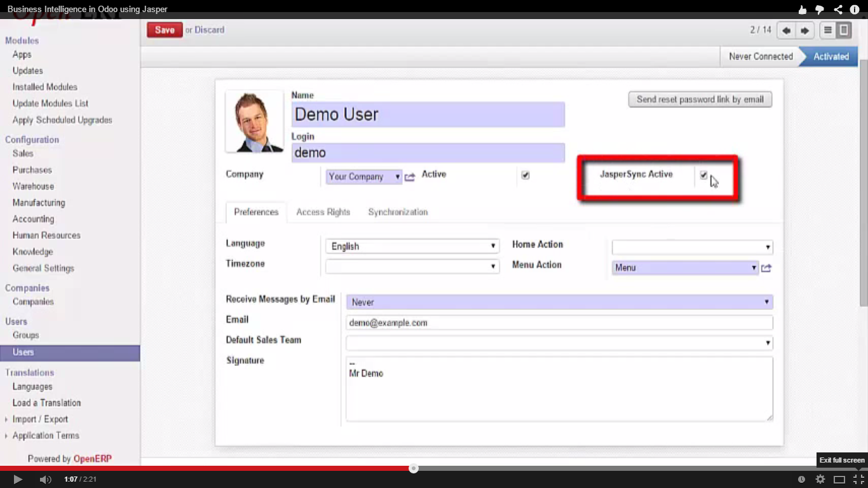Open Accounting configuration menu item
This screenshot has width=868, height=488.
[x=33, y=219]
